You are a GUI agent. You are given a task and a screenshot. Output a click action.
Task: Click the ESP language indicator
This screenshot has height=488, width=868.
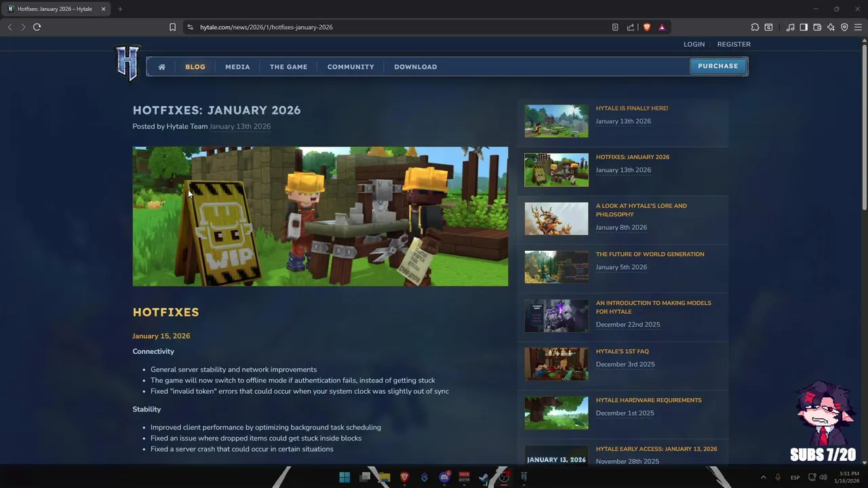(795, 477)
